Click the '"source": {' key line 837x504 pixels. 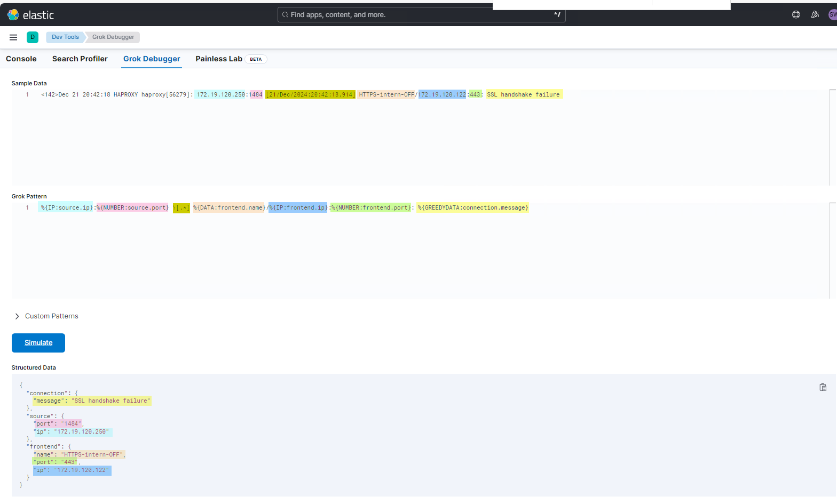coord(45,416)
